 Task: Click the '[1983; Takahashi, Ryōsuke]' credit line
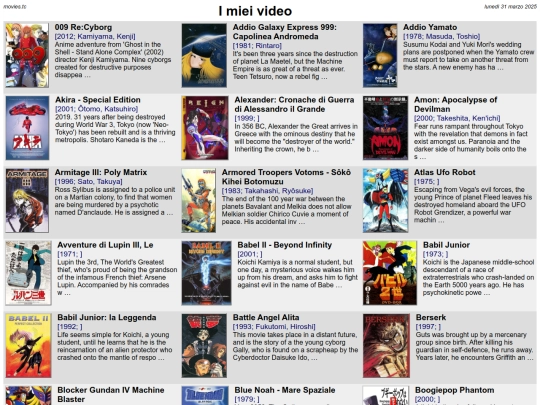point(268,191)
